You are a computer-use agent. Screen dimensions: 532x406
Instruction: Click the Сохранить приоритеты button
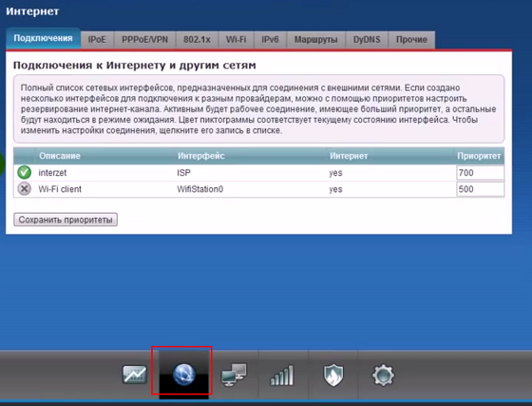[x=66, y=220]
